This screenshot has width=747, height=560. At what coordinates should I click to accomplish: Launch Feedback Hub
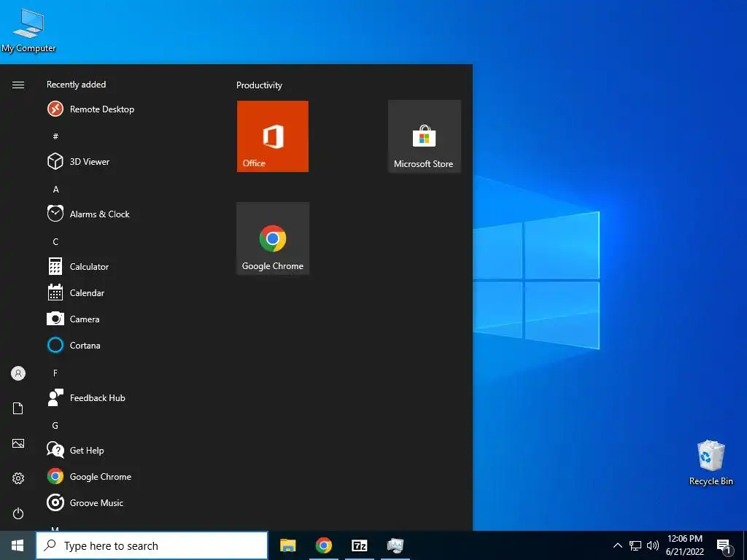coord(86,397)
